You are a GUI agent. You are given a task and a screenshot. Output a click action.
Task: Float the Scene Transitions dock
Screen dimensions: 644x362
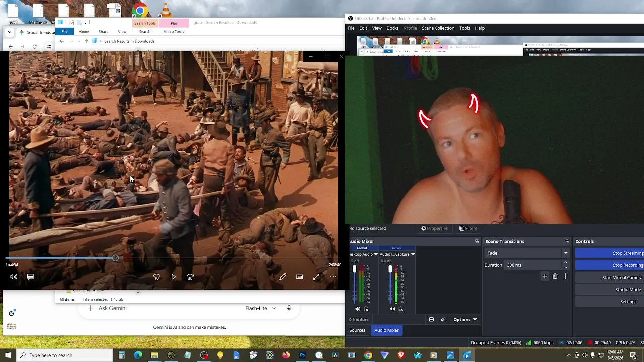pos(567,241)
